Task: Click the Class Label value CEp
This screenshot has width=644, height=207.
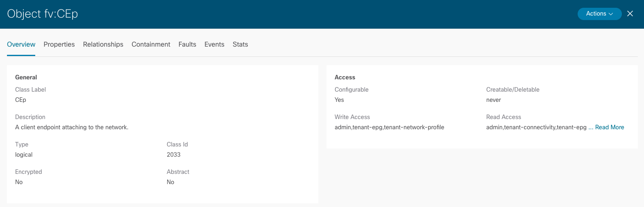Action: click(20, 100)
